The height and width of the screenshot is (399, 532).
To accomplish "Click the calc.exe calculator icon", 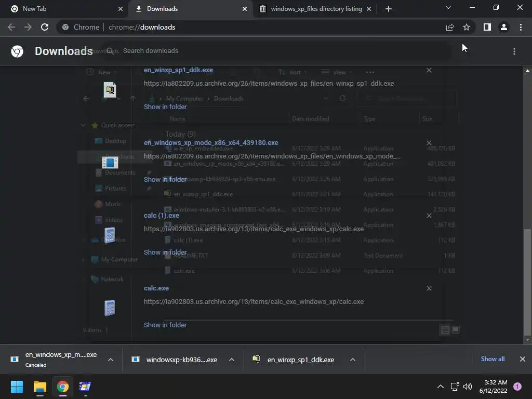I will [x=110, y=308].
